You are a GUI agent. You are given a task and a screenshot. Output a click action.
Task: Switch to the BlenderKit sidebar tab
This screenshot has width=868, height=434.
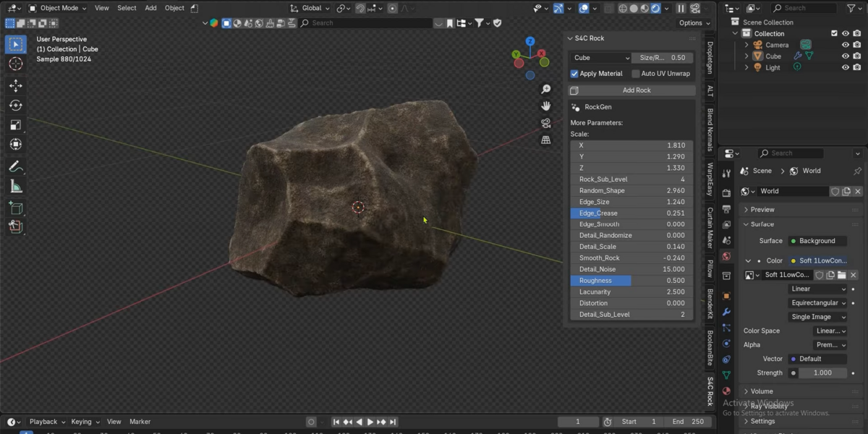[x=710, y=305]
